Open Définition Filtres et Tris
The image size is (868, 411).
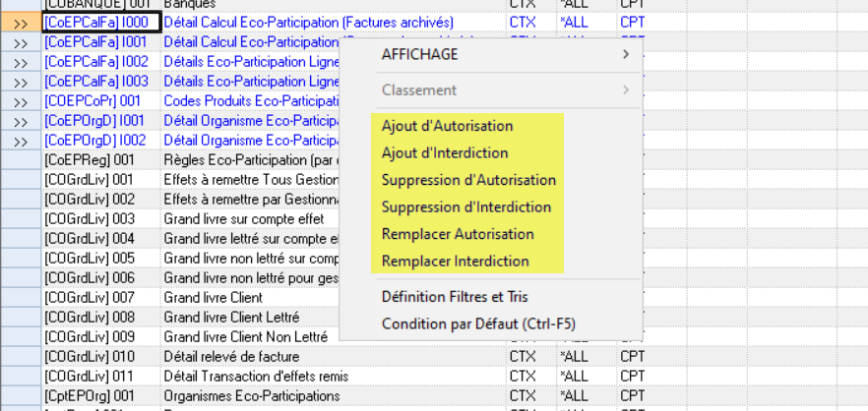point(457,297)
